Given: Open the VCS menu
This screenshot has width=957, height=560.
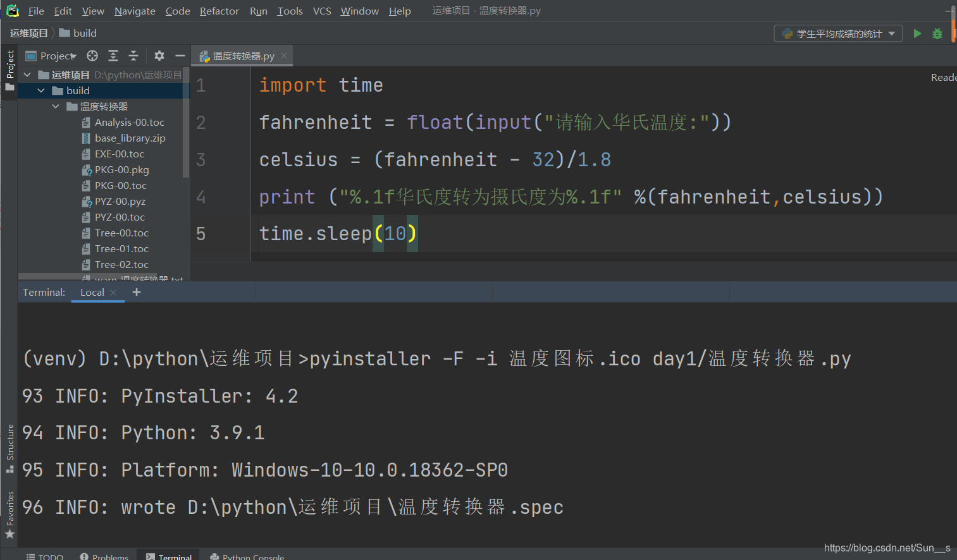Looking at the screenshot, I should pos(322,11).
